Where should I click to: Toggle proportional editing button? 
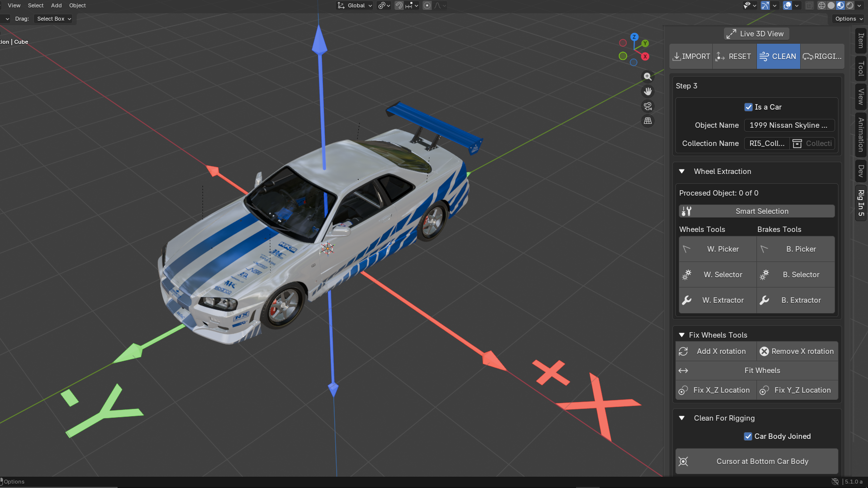point(427,5)
